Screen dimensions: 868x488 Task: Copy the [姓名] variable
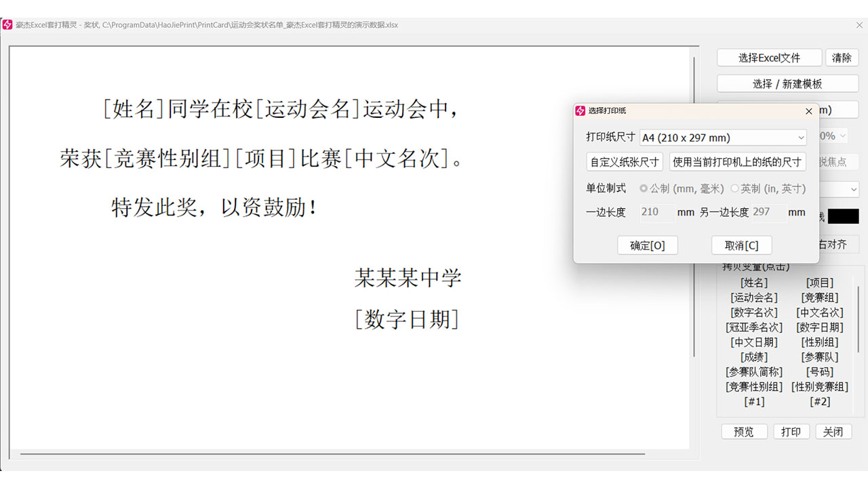[x=754, y=283]
